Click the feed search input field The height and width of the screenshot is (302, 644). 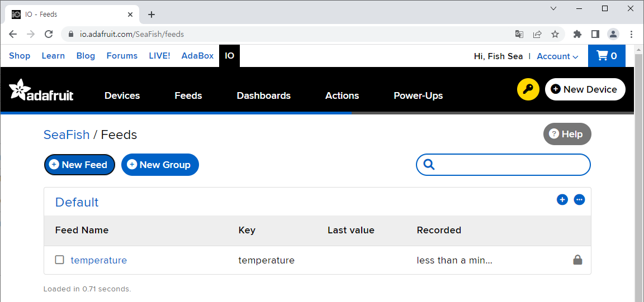click(503, 165)
